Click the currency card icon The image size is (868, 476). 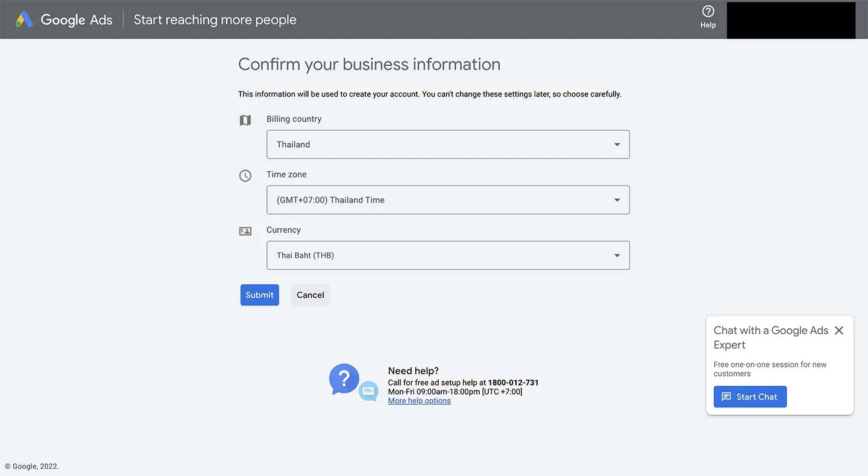click(245, 231)
